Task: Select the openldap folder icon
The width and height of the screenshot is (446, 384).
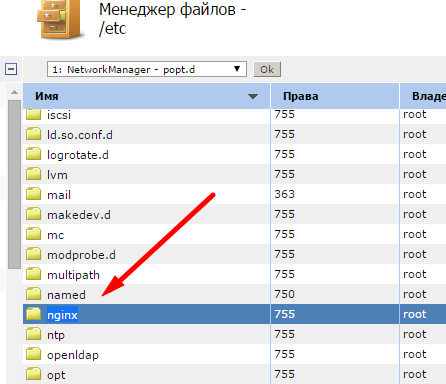Action: [x=33, y=354]
